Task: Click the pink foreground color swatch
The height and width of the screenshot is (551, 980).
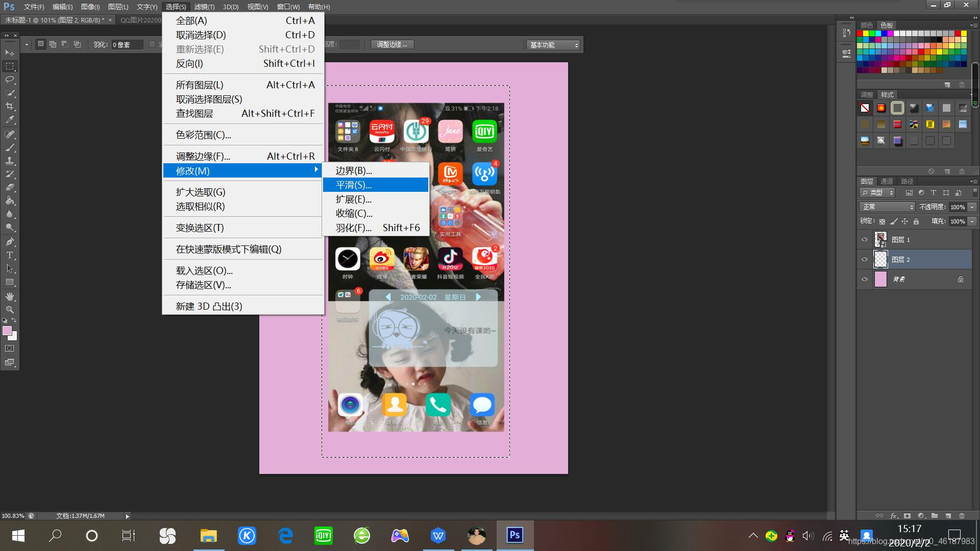Action: click(7, 331)
